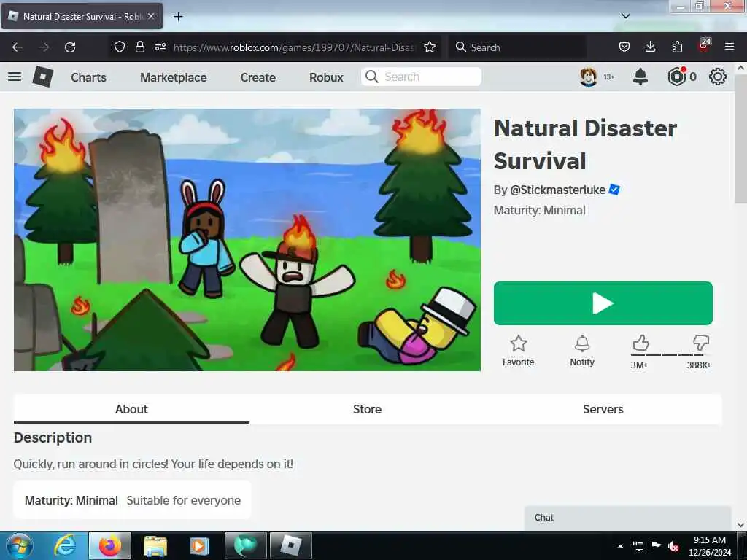Open the Charts page

click(88, 77)
